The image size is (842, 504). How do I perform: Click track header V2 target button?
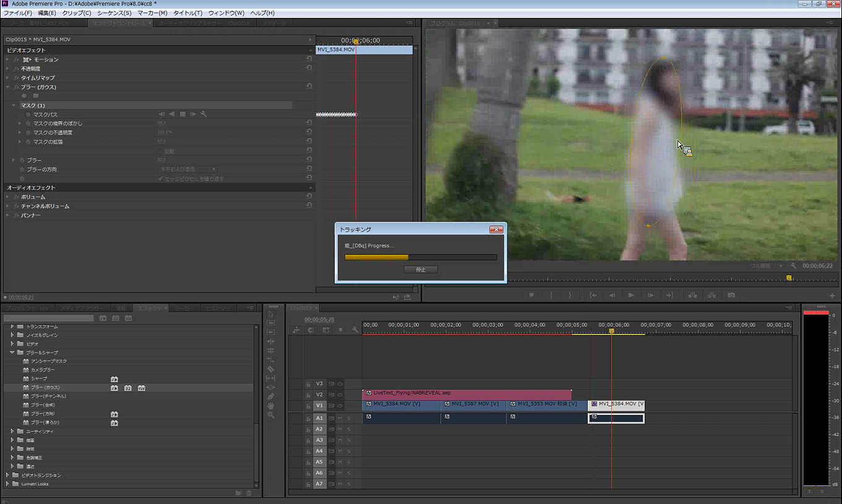(x=319, y=395)
